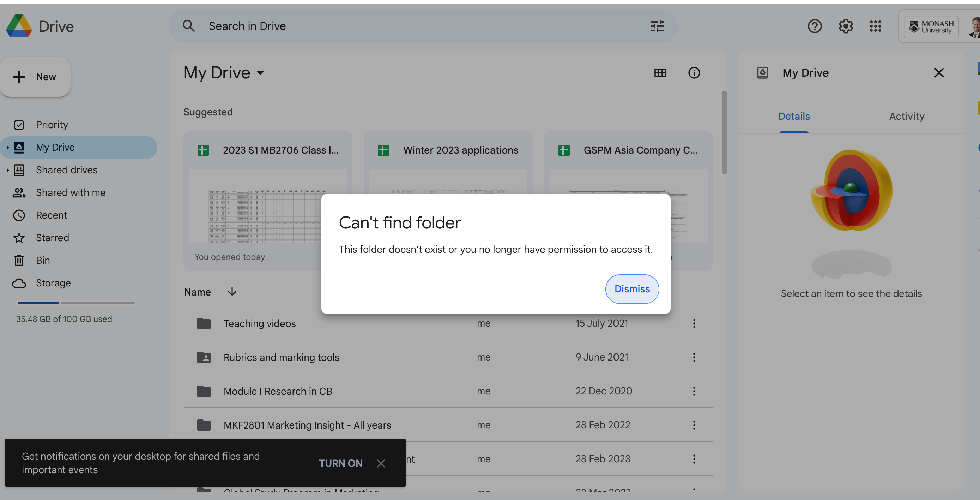Expand the Shared drives tree item

coord(8,170)
